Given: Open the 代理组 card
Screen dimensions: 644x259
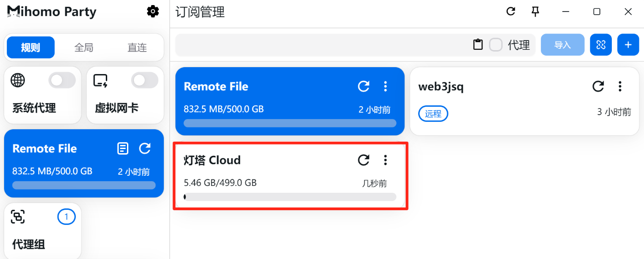Looking at the screenshot, I should (x=43, y=231).
